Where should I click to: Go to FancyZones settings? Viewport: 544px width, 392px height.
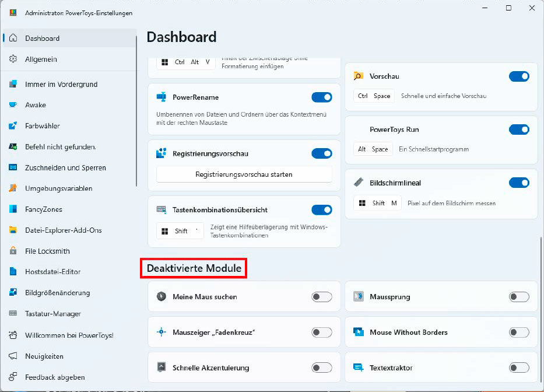(x=69, y=209)
